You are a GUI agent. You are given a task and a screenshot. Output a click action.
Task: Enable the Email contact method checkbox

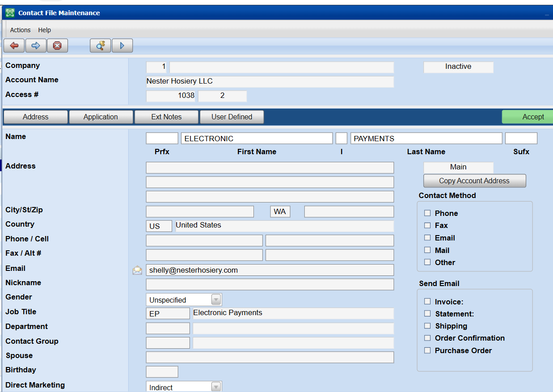[427, 238]
